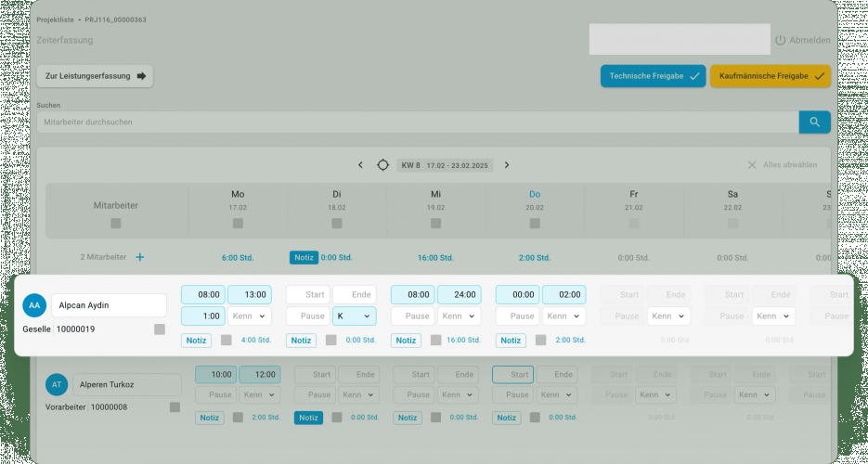Jump to current week crosshair icon
Viewport: 868px width, 464px height.
pos(382,165)
